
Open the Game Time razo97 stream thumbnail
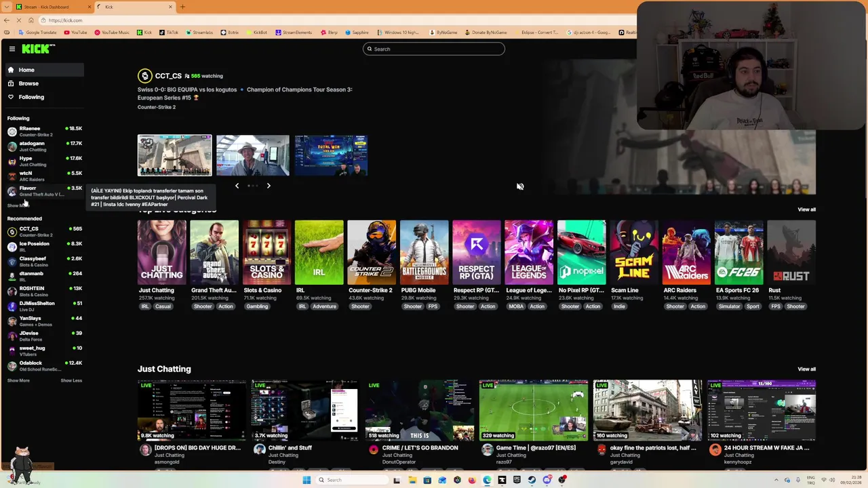[533, 410]
